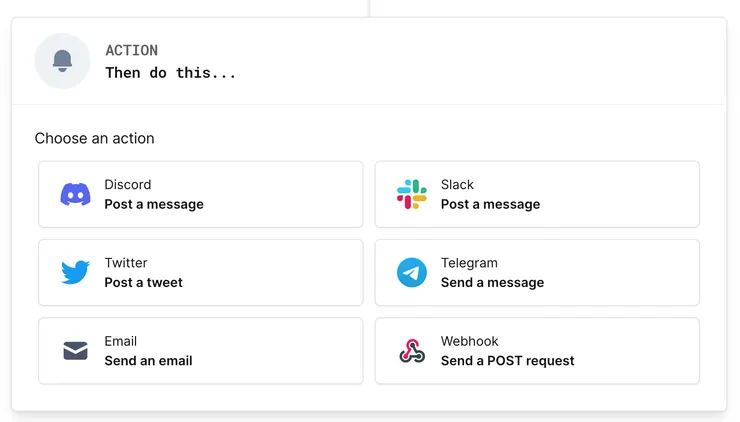Click the Twitter bird icon

point(75,272)
